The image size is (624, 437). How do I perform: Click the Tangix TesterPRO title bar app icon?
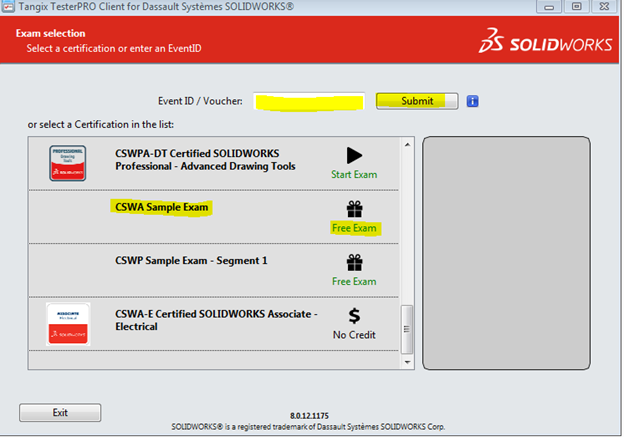(x=8, y=6)
